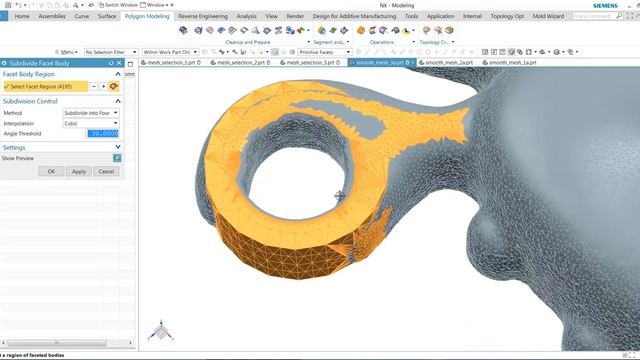640x360 pixels.
Task: Click the Switch Window button
Action: [x=118, y=5]
